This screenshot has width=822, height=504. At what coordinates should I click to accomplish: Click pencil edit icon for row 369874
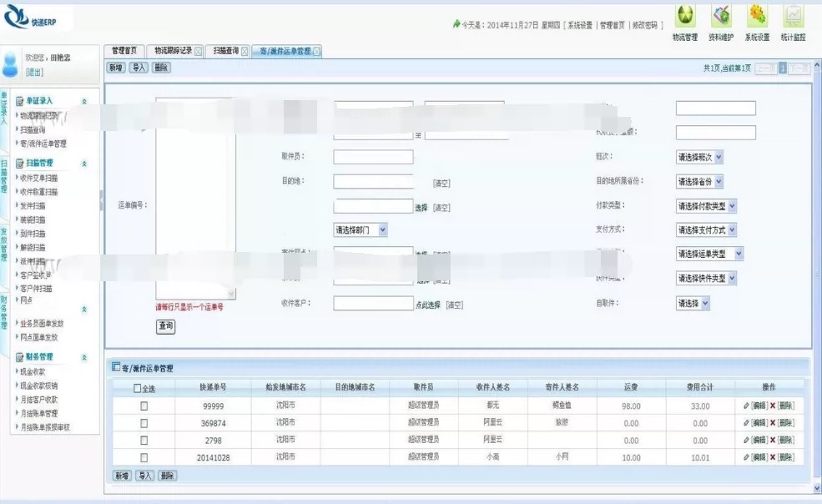(746, 423)
